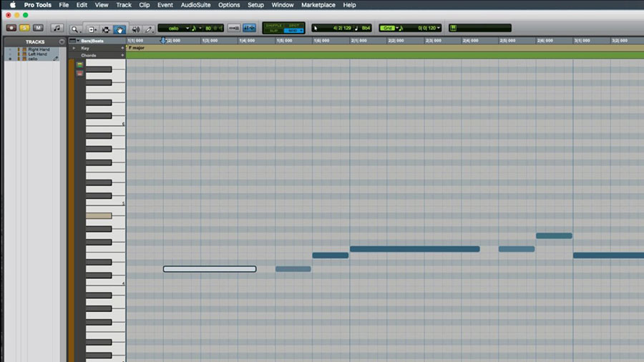Click the green track color icon above keyboard
This screenshot has height=362, width=644.
click(x=79, y=65)
